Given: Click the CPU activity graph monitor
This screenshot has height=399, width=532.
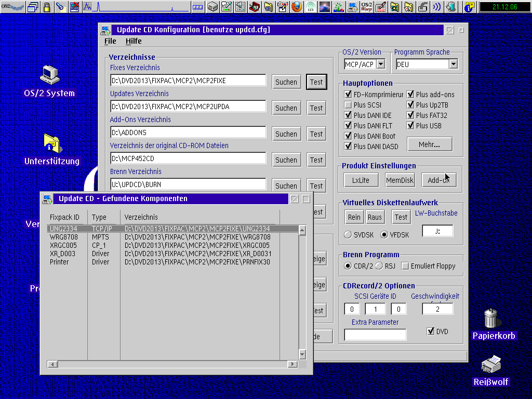Looking at the screenshot, I should 136,7.
